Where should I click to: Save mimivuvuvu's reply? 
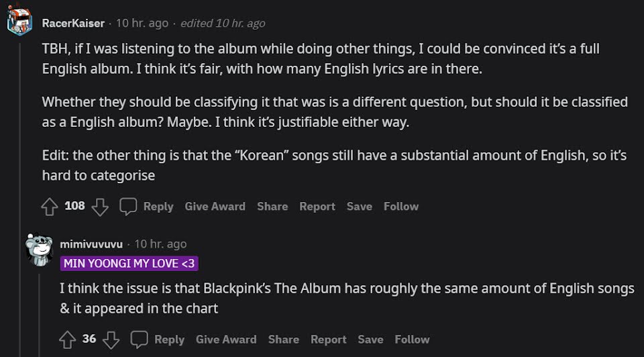(370, 340)
